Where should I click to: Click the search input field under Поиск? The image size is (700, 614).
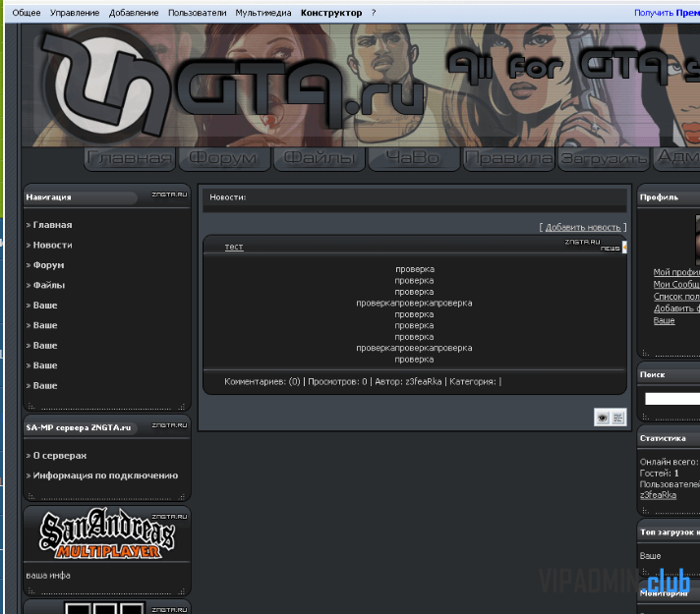point(672,399)
